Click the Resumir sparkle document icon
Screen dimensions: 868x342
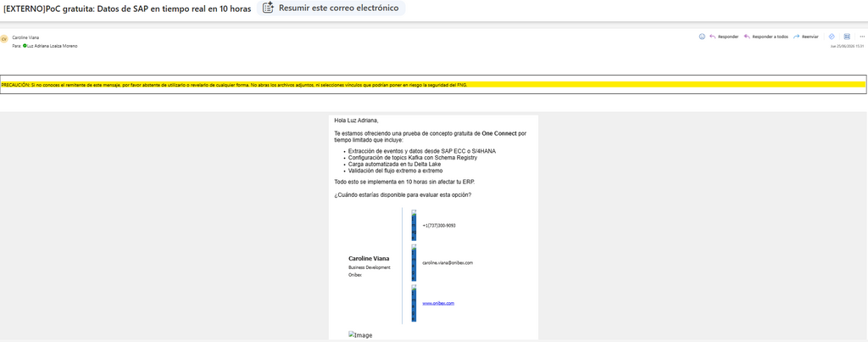tap(269, 8)
